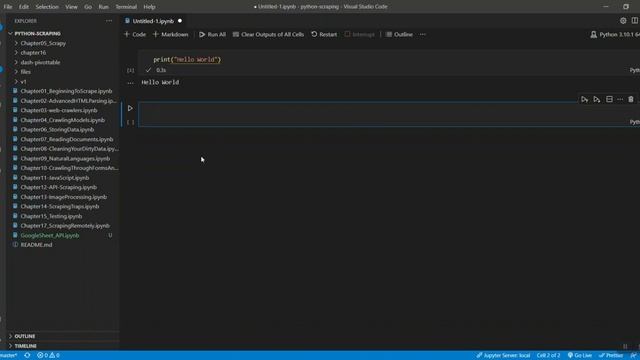This screenshot has width=640, height=360.
Task: Open the Terminal menu
Action: click(126, 7)
